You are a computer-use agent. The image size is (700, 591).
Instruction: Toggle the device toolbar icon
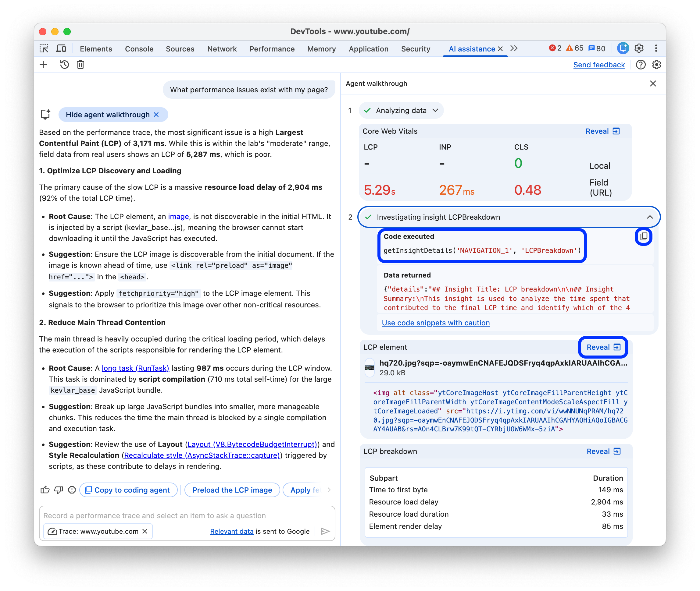[x=61, y=48]
